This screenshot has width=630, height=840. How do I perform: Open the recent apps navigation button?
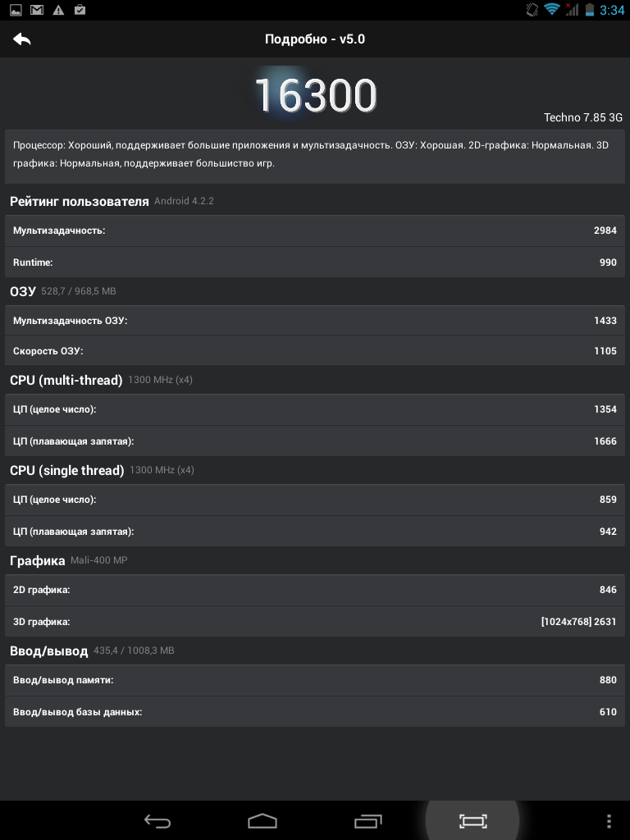point(368,820)
